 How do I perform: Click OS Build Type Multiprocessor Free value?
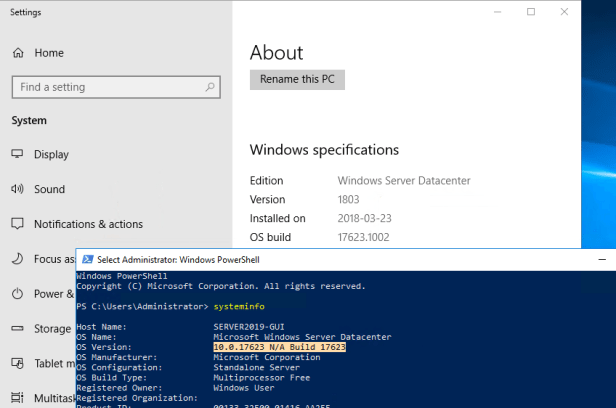tap(262, 378)
